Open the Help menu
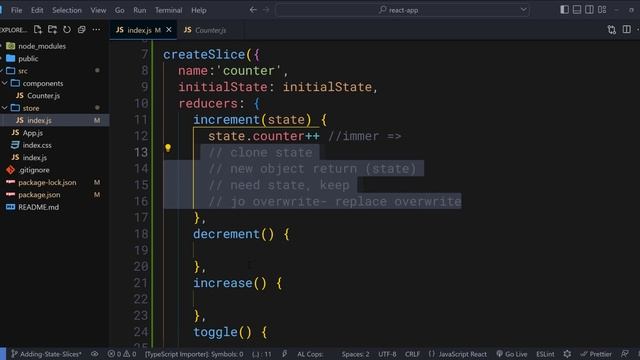This screenshot has width=640, height=360. point(199,10)
